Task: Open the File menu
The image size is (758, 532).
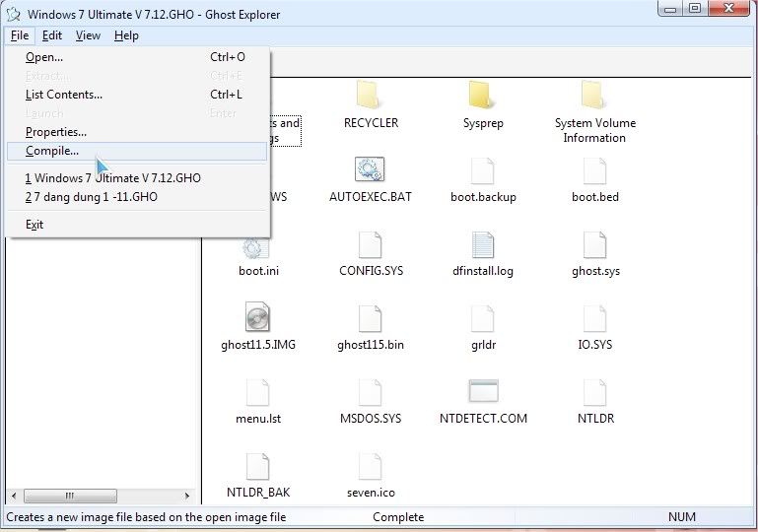Action: pyautogui.click(x=20, y=35)
